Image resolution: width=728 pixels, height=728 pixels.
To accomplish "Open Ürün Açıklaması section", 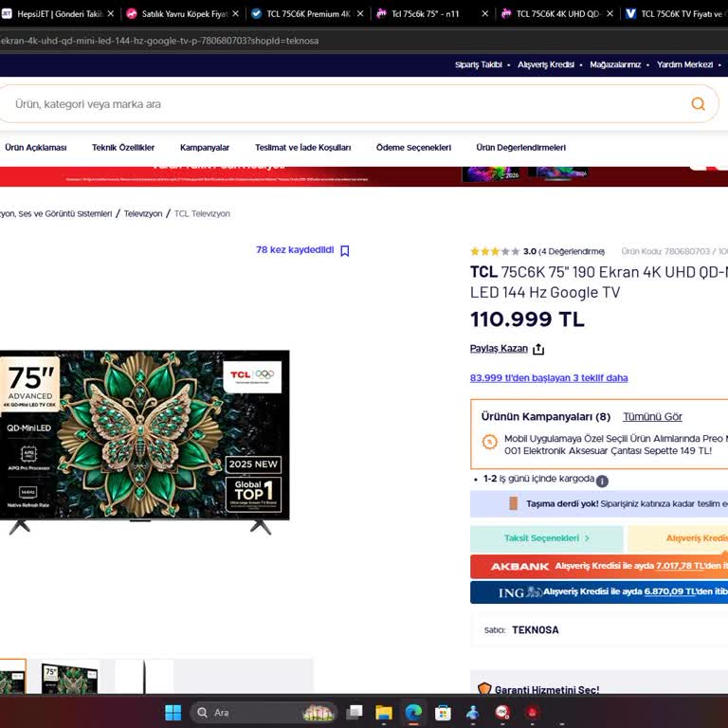I will (36, 148).
